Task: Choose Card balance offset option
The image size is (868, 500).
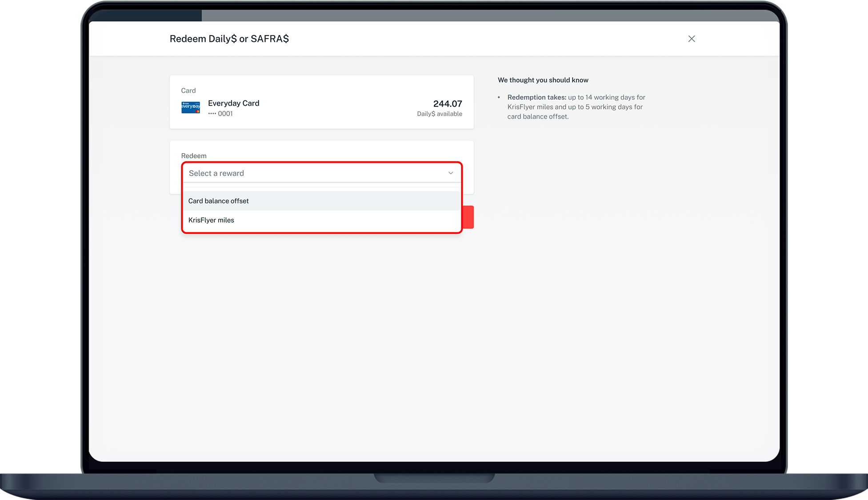Action: [218, 201]
